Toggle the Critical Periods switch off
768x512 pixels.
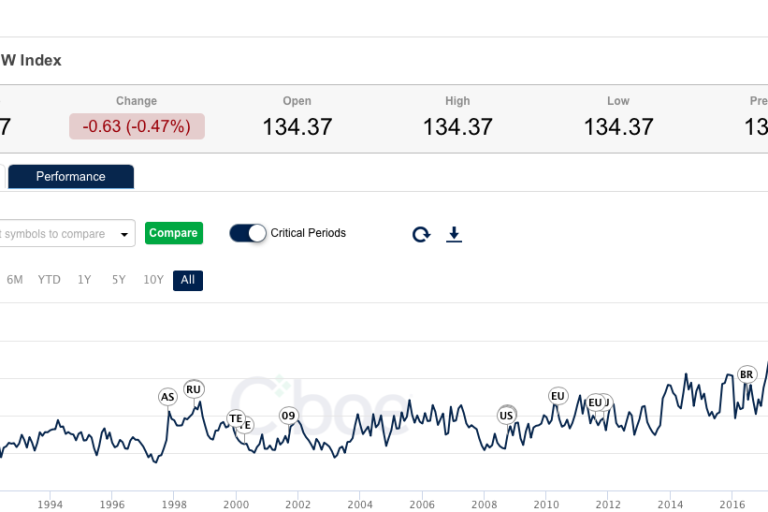point(248,233)
